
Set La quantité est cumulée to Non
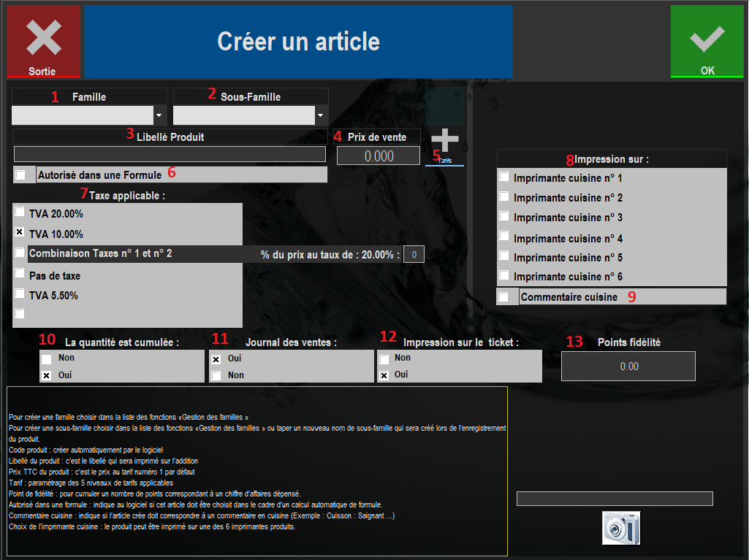(47, 359)
